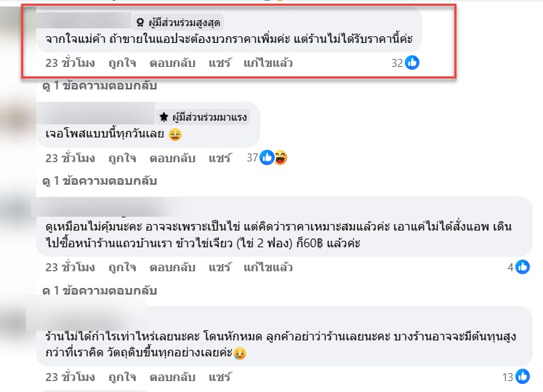Click the like reaction icon beside 37
543x392 pixels.
click(x=267, y=158)
